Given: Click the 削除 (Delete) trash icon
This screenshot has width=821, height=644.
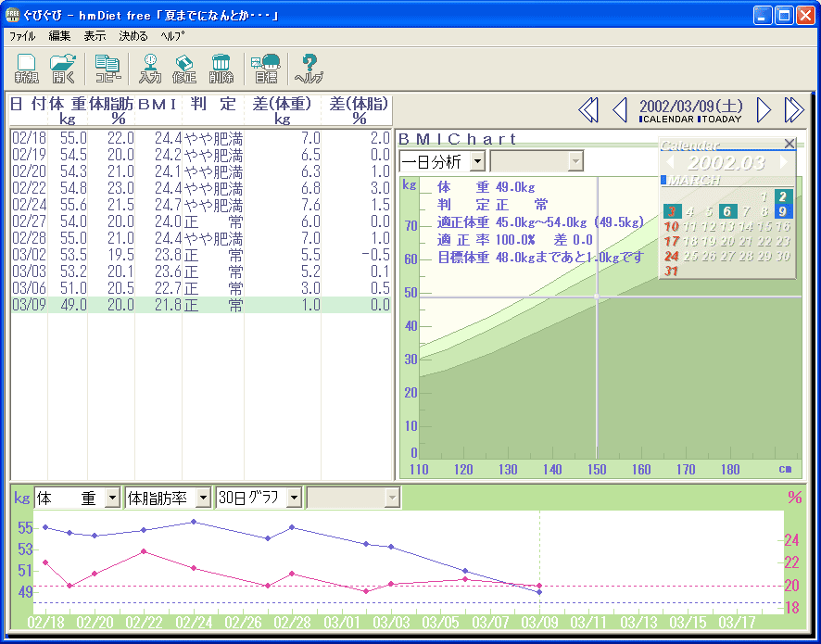Looking at the screenshot, I should pos(221,68).
